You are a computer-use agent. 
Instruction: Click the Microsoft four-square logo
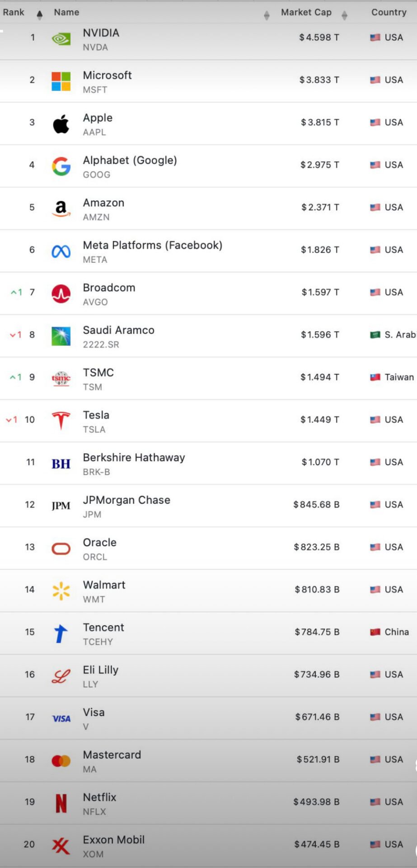pyautogui.click(x=61, y=81)
